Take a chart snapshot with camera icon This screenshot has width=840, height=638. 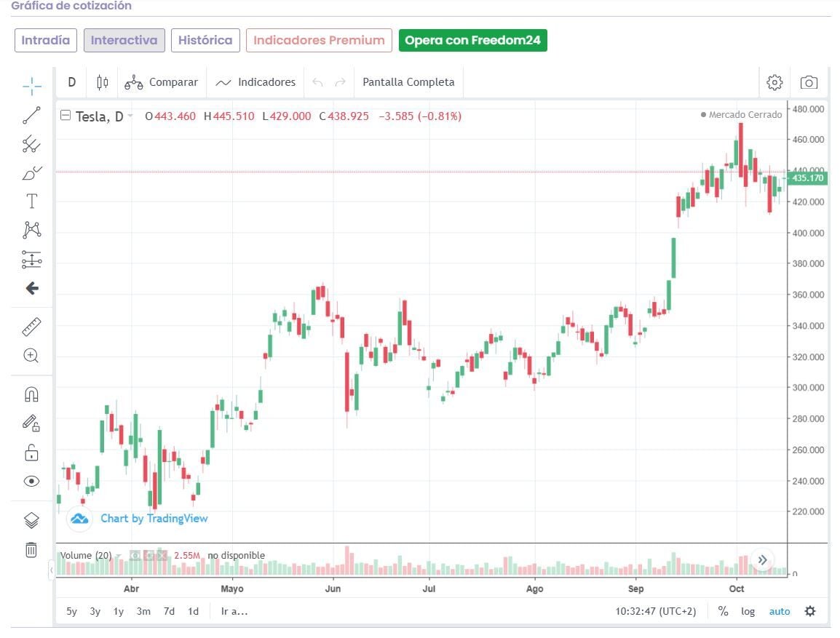coord(809,82)
